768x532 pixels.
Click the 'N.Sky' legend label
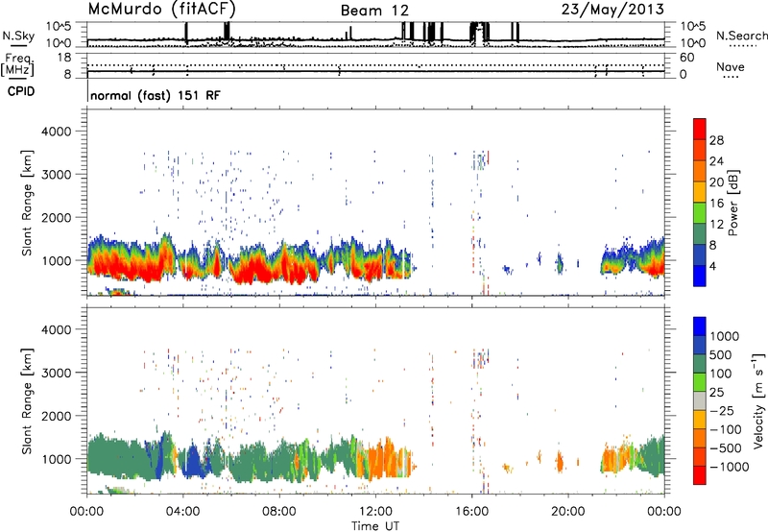tap(18, 36)
